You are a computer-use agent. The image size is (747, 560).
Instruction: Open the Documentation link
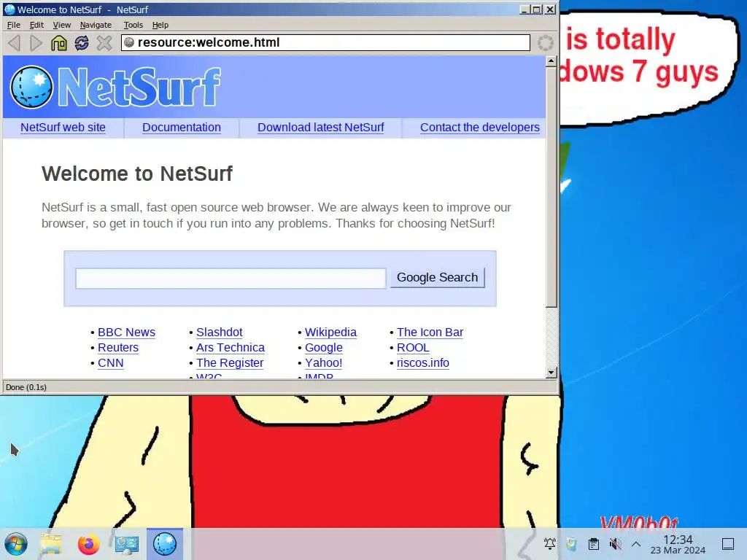coord(182,127)
